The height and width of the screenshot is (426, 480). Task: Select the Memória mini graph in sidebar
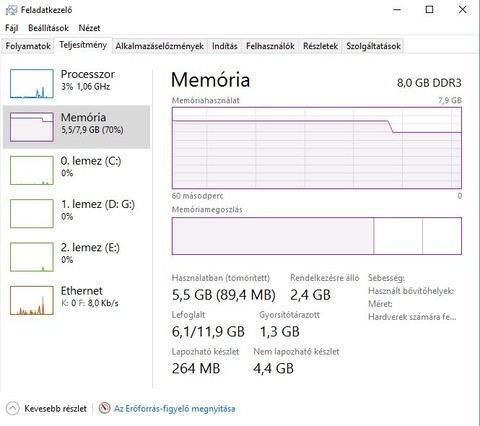(x=32, y=127)
